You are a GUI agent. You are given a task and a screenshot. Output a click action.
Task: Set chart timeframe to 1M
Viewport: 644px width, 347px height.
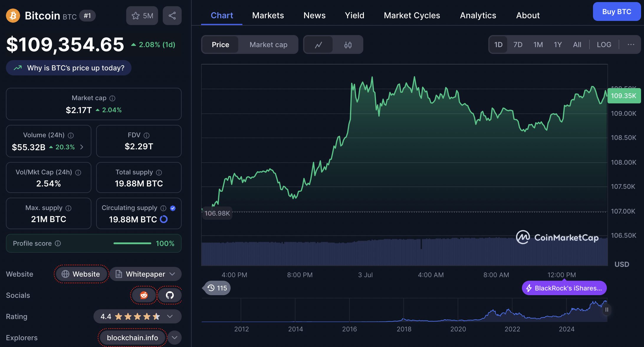pos(538,44)
